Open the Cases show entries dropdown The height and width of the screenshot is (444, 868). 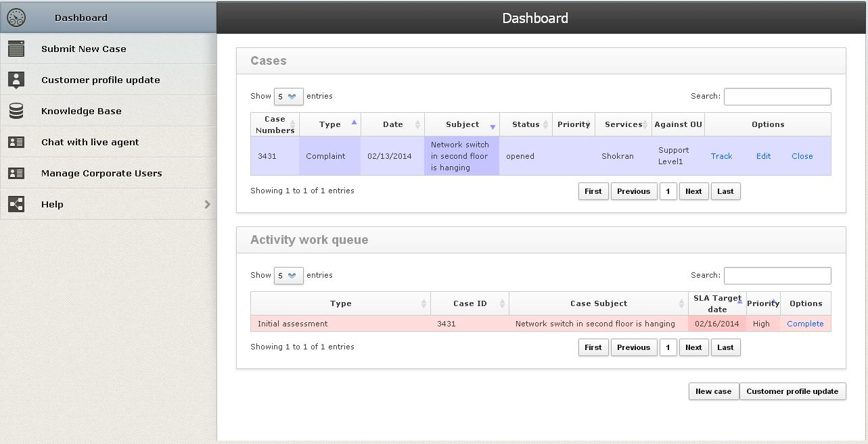point(288,96)
